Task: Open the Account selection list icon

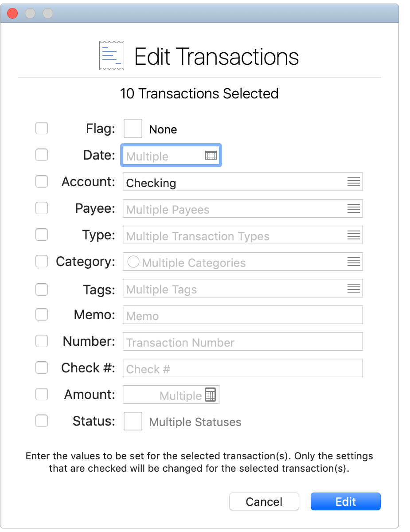Action: 353,182
